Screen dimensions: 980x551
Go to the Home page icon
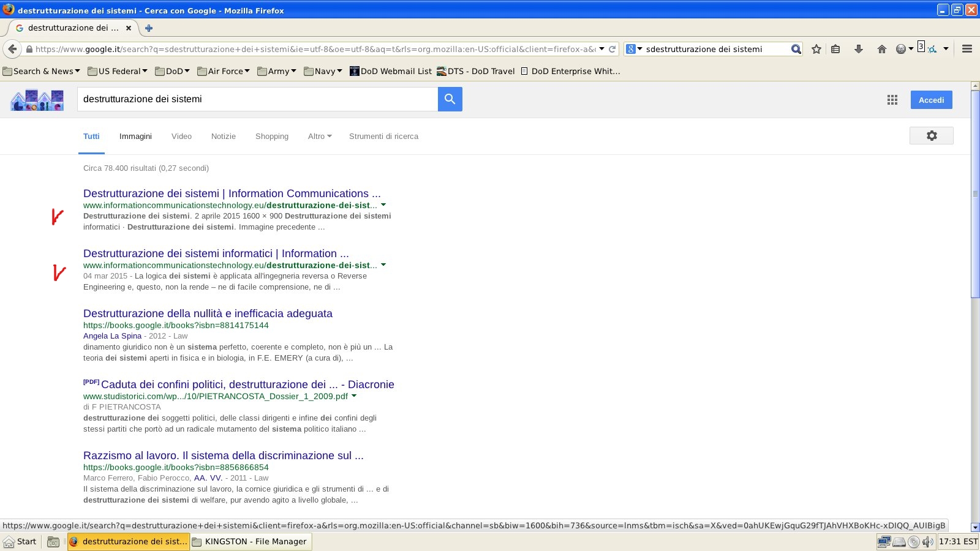click(x=882, y=49)
